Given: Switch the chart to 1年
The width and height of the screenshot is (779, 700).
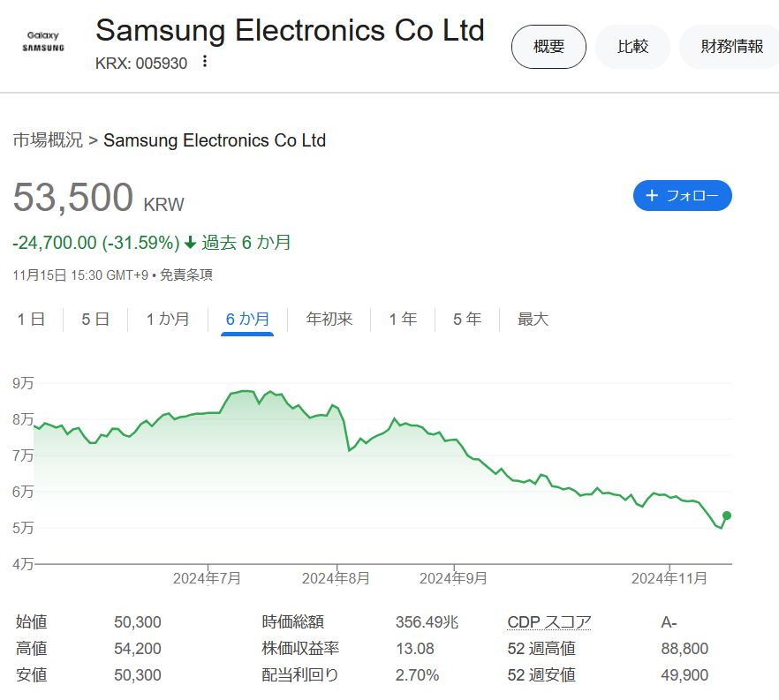Looking at the screenshot, I should pos(403,320).
